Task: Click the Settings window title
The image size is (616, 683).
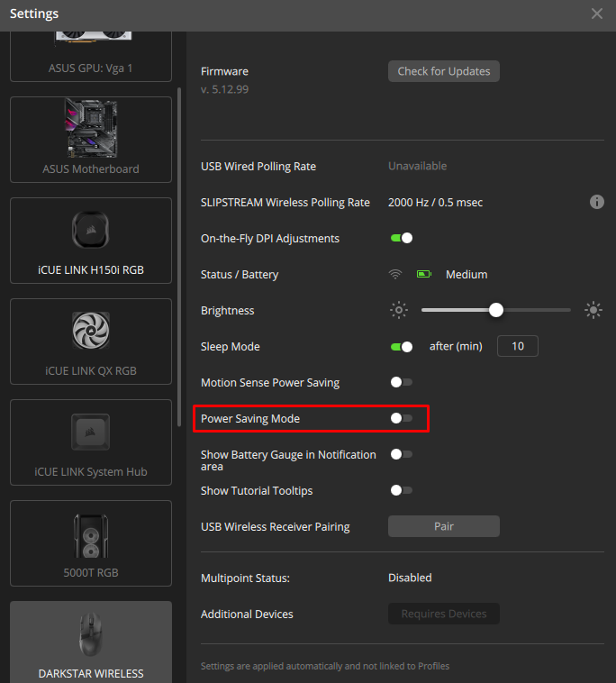Action: [x=34, y=14]
